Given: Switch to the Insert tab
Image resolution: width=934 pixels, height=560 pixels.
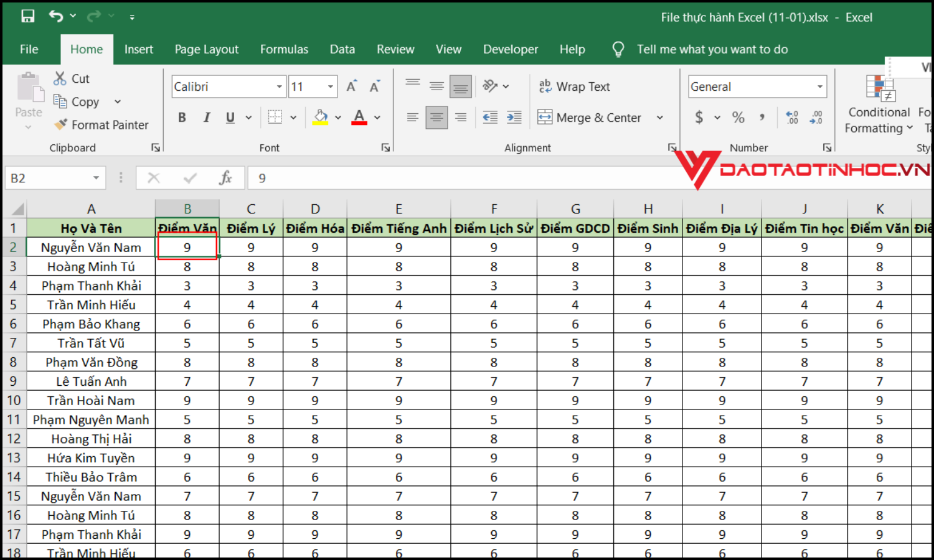Looking at the screenshot, I should [x=139, y=49].
